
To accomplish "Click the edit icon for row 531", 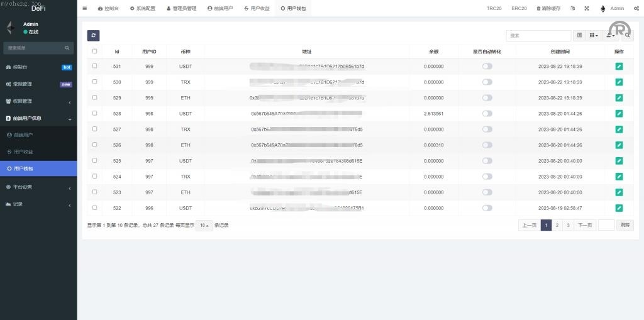I will (x=619, y=66).
